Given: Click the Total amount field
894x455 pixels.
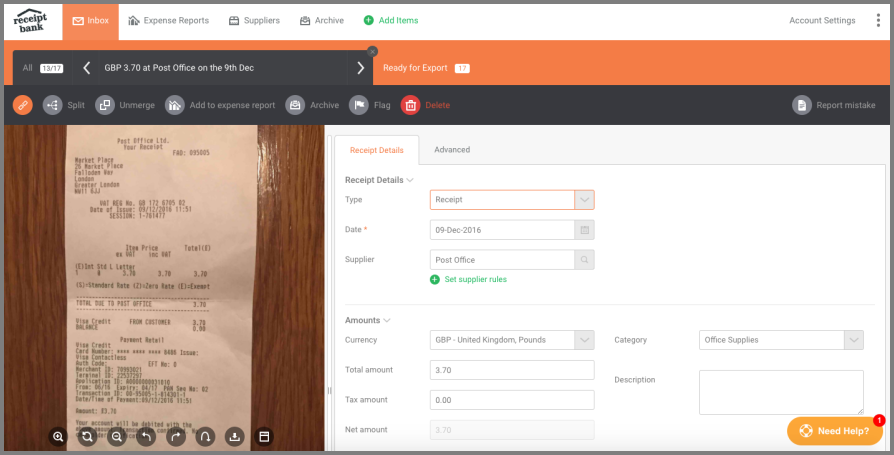Looking at the screenshot, I should coord(512,370).
